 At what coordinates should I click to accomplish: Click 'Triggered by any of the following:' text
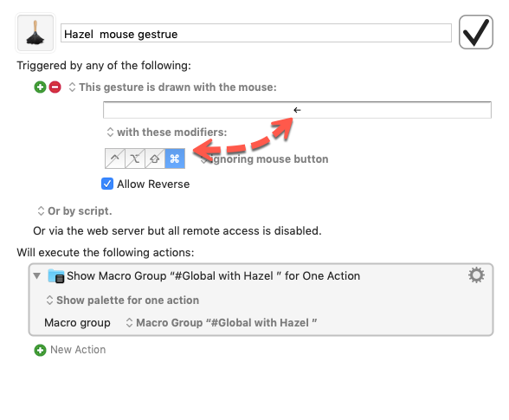click(104, 65)
